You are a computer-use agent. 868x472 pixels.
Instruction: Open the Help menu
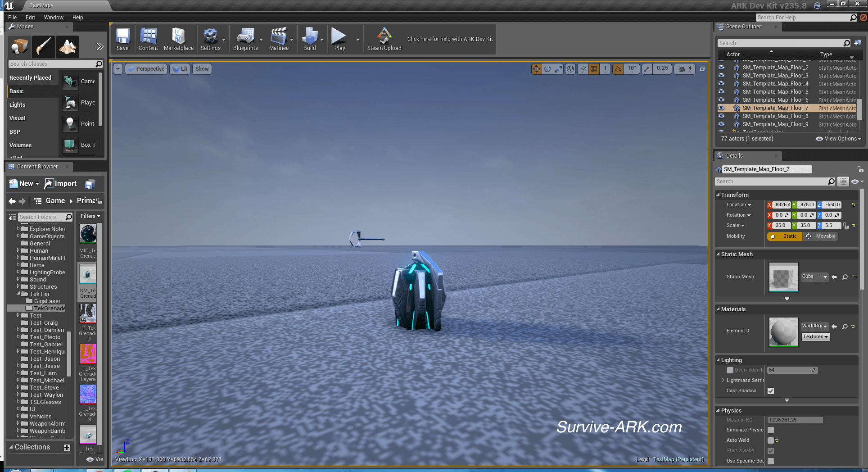78,18
